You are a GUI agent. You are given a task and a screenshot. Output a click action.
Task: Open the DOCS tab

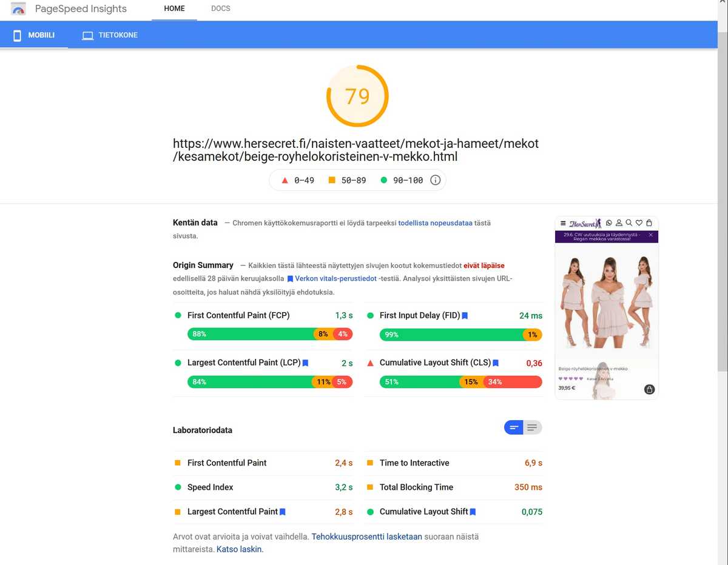220,9
